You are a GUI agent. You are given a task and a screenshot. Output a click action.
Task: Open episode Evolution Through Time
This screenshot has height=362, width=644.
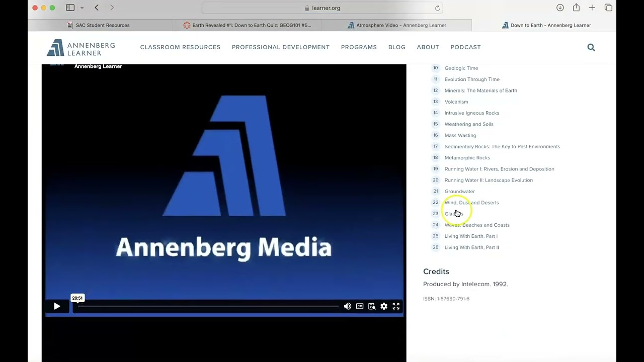click(472, 79)
